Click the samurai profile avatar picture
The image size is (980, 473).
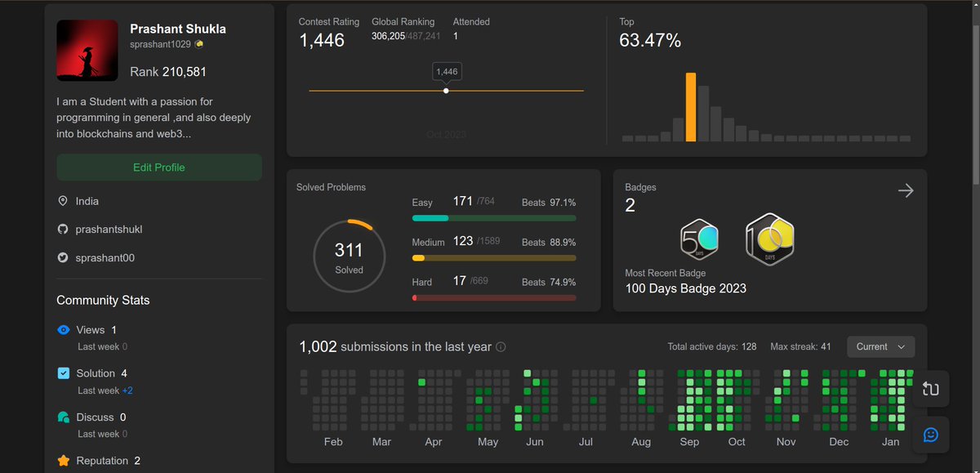click(x=87, y=51)
